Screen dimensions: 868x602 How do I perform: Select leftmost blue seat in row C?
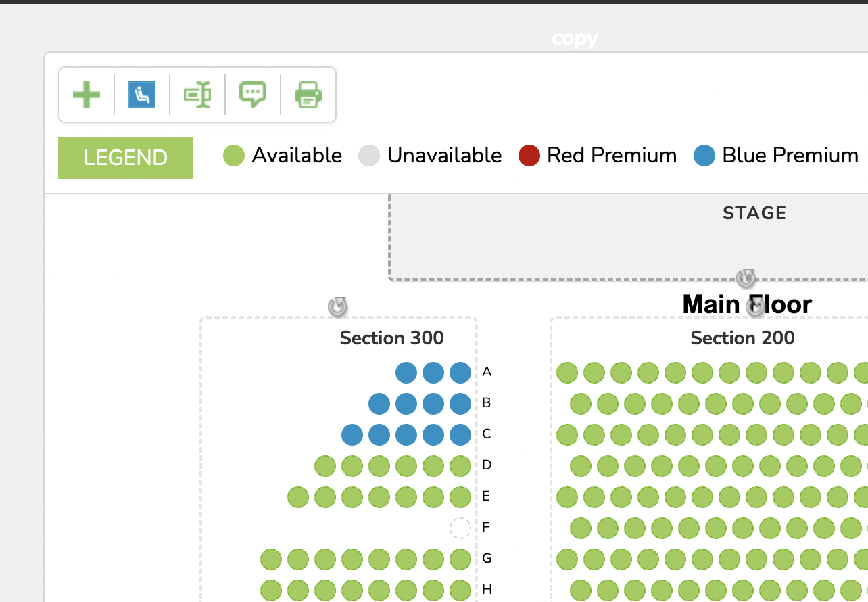[352, 434]
